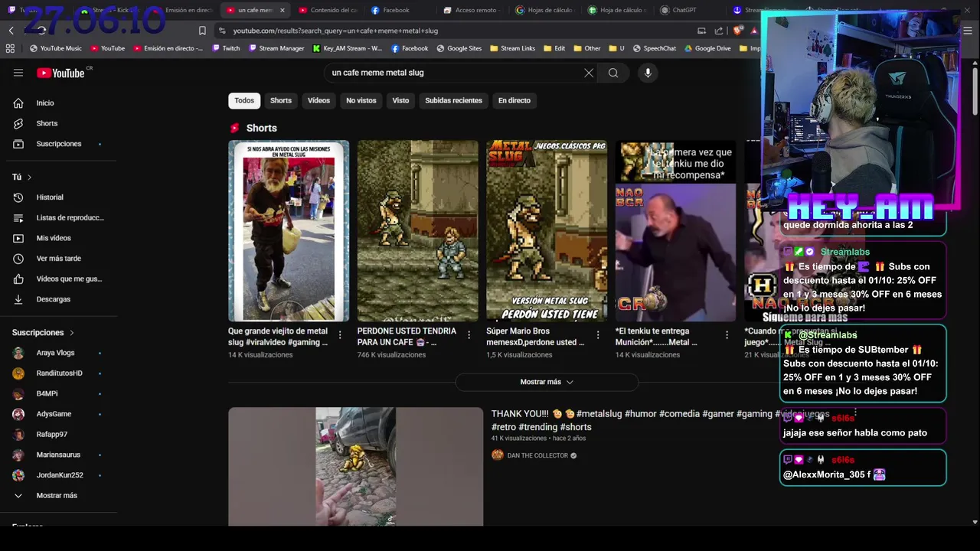Open Twitch bookmark
The height and width of the screenshot is (551, 980).
[x=225, y=48]
